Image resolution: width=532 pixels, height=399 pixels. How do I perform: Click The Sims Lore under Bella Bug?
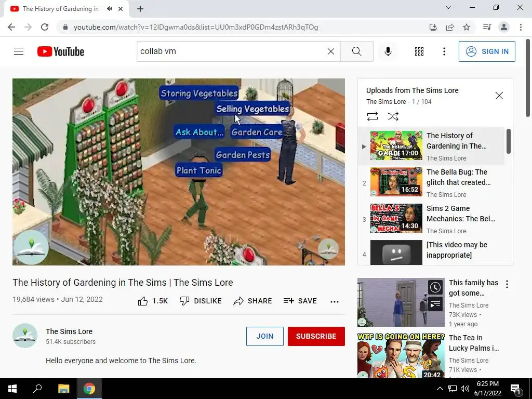click(446, 195)
